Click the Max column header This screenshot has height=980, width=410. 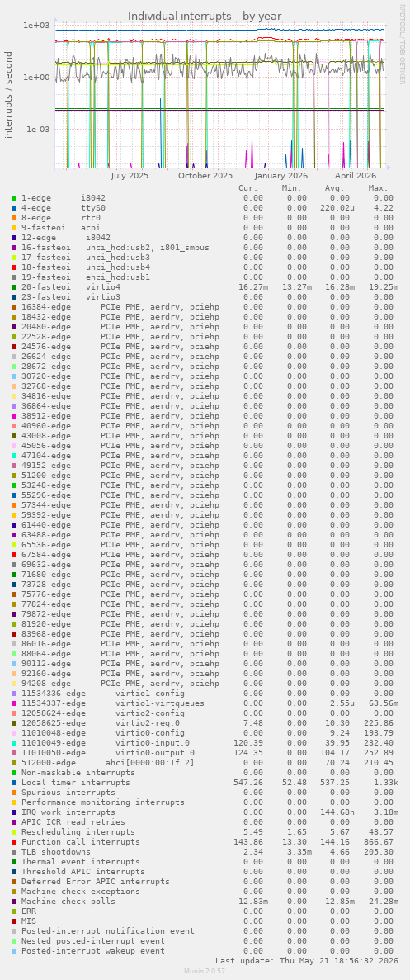[x=378, y=187]
